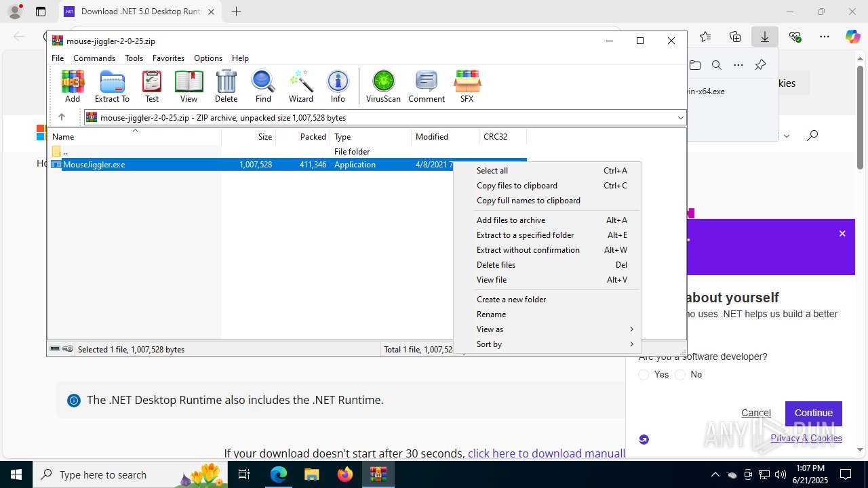Choose View file in context menu
Screen dimensions: 868x488
coord(547,280)
